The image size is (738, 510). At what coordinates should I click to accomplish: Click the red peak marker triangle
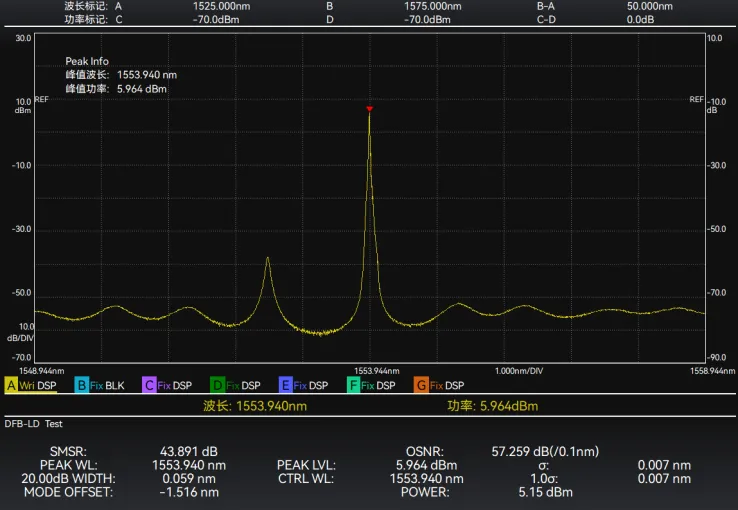click(369, 109)
